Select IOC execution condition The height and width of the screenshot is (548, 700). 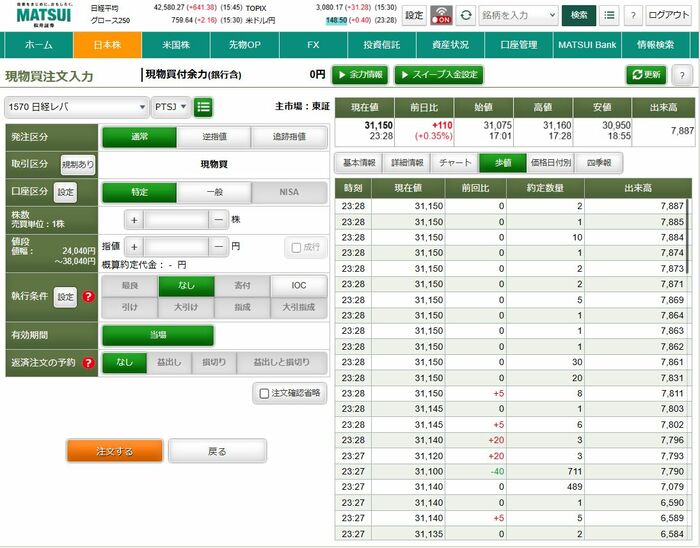tap(299, 286)
